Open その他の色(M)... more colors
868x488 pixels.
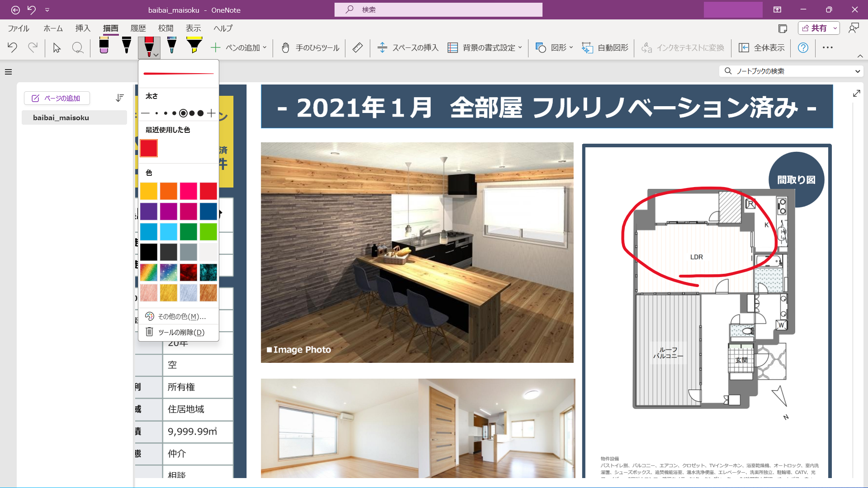179,316
